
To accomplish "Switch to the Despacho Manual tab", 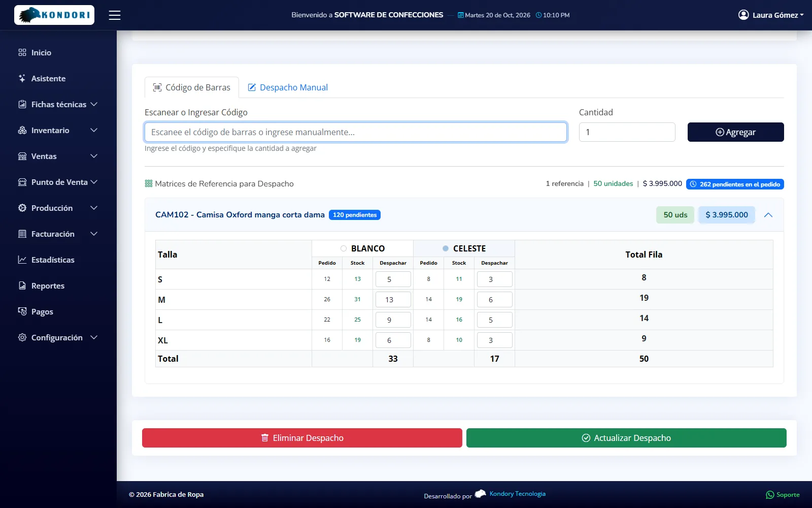I will (288, 87).
